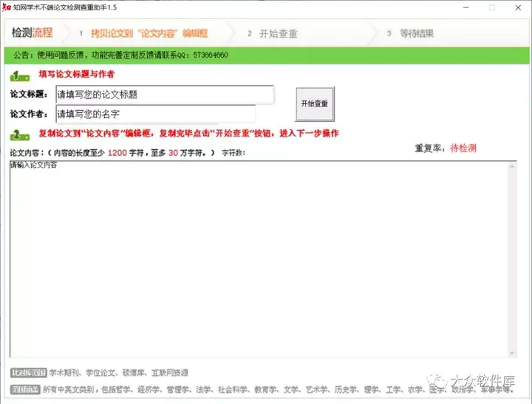Click the 重复率 label
532x404 pixels.
tap(429, 148)
